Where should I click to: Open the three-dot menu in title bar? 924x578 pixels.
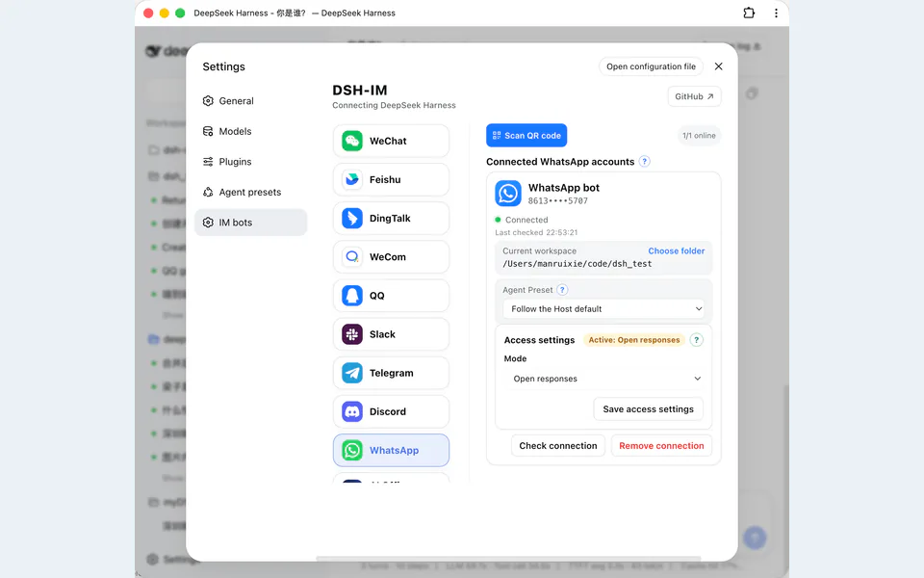tap(776, 13)
